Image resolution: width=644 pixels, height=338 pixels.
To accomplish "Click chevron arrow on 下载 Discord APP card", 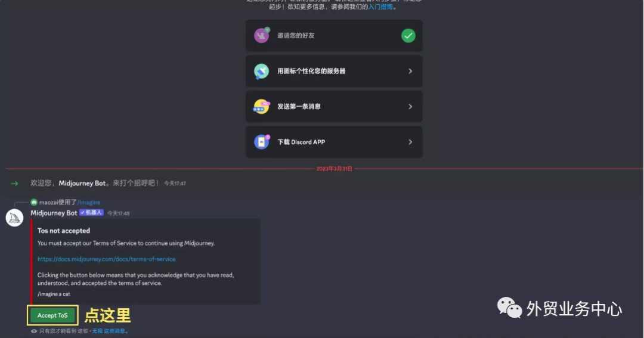I will pos(410,142).
